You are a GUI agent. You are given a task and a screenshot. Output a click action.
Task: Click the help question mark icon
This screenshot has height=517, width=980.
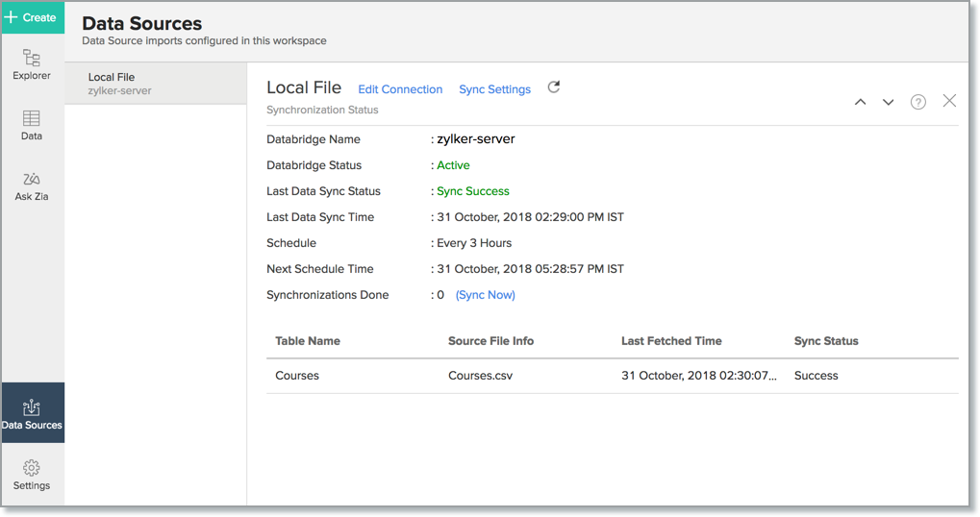click(918, 102)
